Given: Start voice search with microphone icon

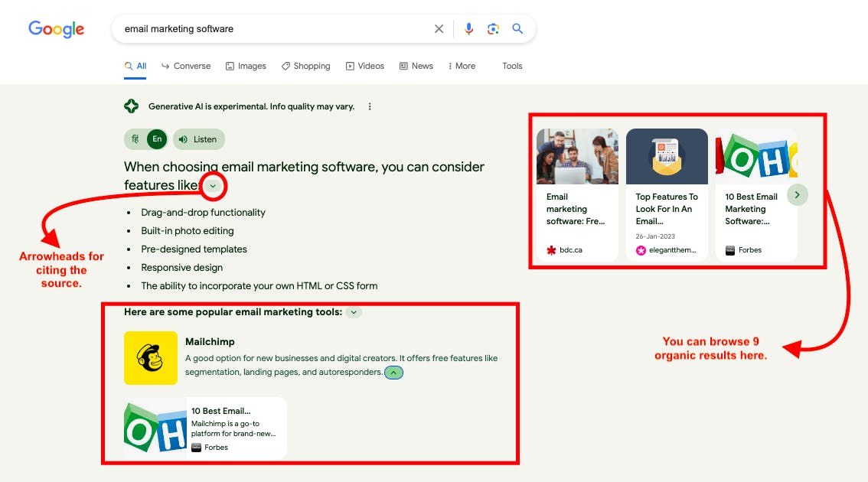Looking at the screenshot, I should pyautogui.click(x=469, y=29).
